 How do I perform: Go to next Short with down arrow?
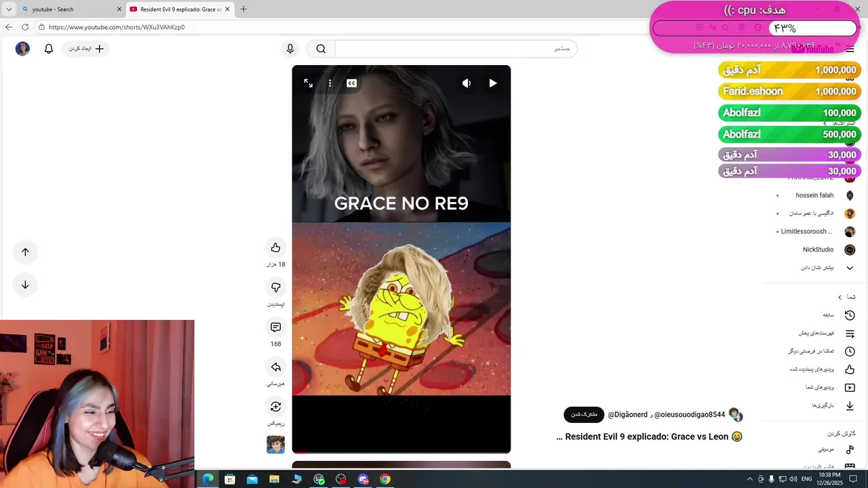25,285
